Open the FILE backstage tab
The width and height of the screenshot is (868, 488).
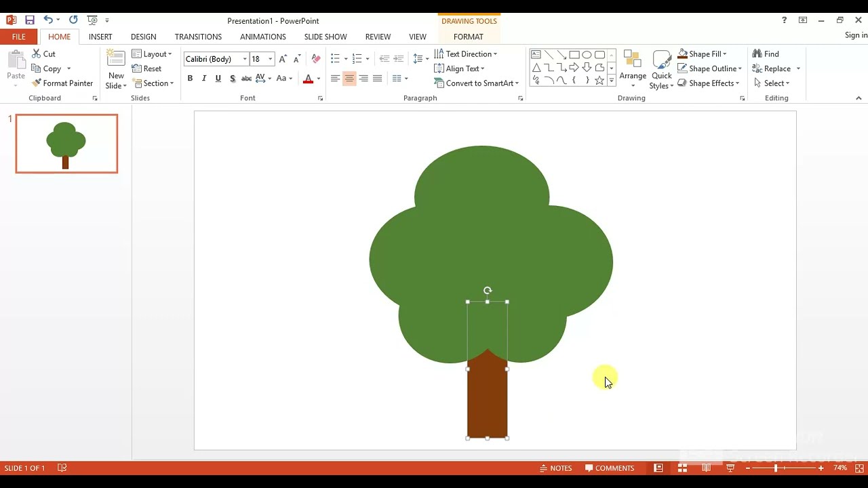(19, 37)
